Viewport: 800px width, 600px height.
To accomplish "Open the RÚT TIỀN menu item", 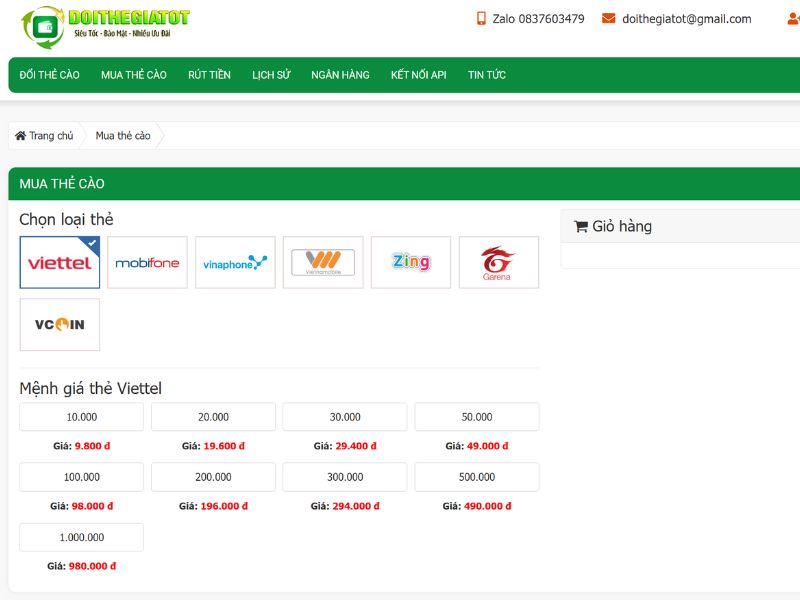I will pyautogui.click(x=209, y=75).
